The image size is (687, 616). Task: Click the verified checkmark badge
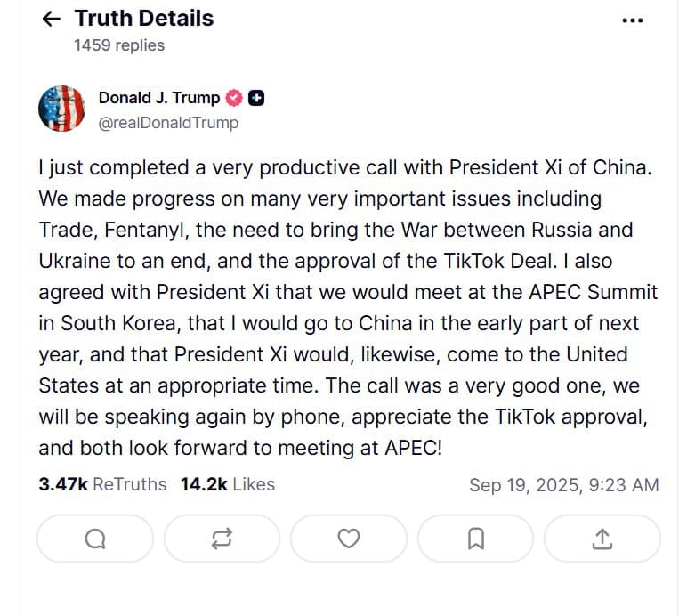pyautogui.click(x=235, y=98)
